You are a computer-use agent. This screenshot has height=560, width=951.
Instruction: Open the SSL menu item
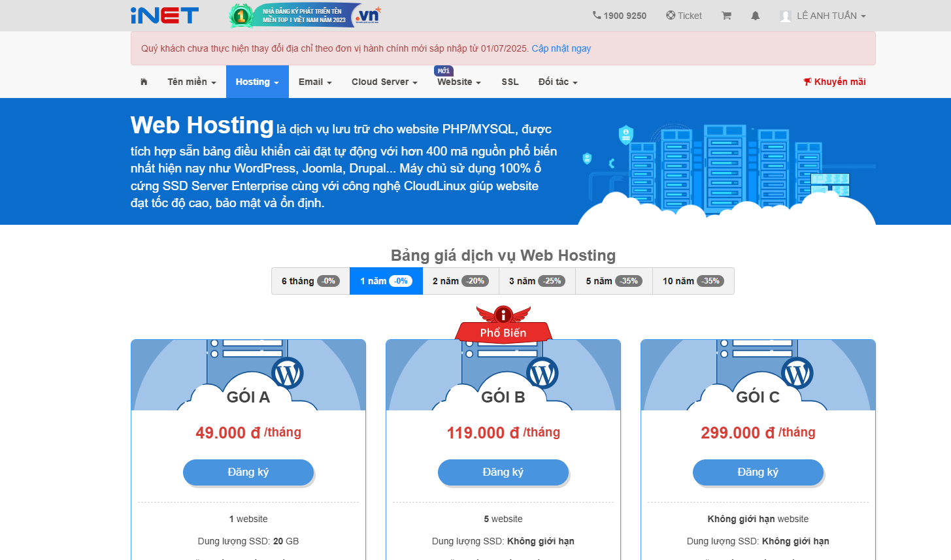[x=510, y=82]
